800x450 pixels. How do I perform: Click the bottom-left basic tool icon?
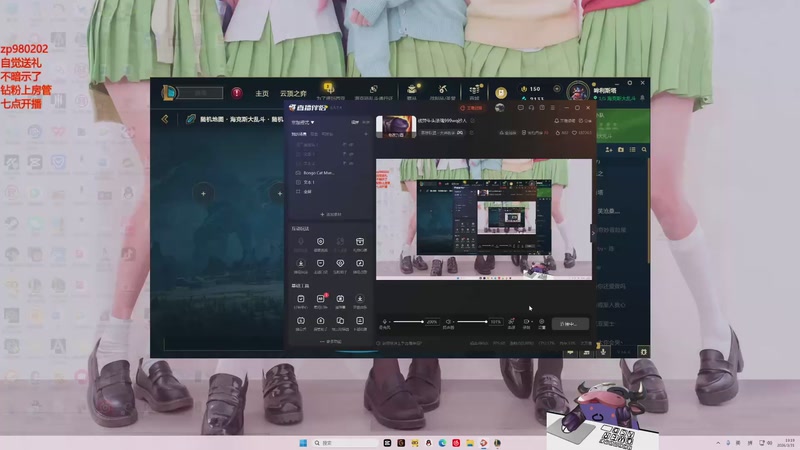click(x=301, y=321)
